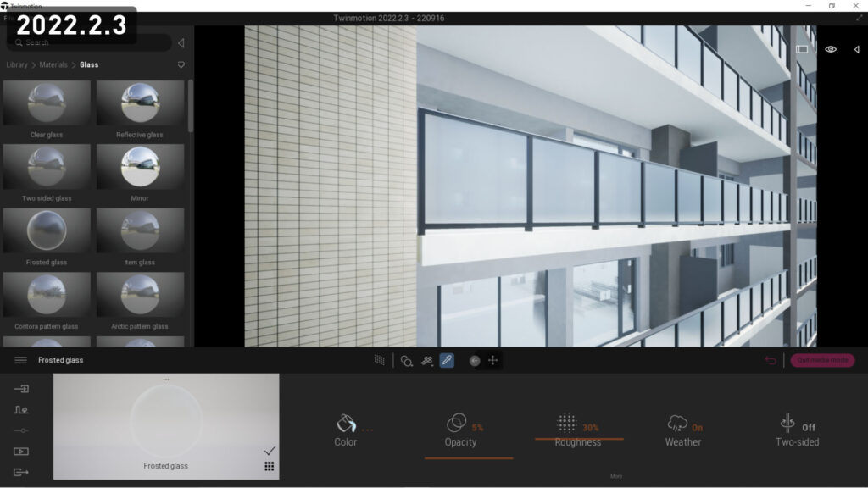This screenshot has height=488, width=868.
Task: Click the fullscreen expand arrows icon
Action: (860, 18)
